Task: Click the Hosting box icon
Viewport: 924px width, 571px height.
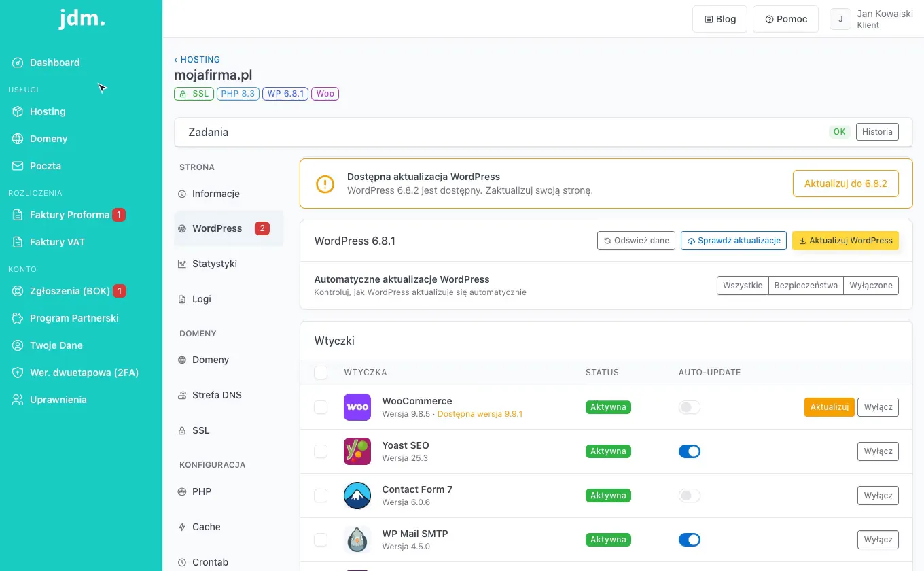Action: coord(18,111)
